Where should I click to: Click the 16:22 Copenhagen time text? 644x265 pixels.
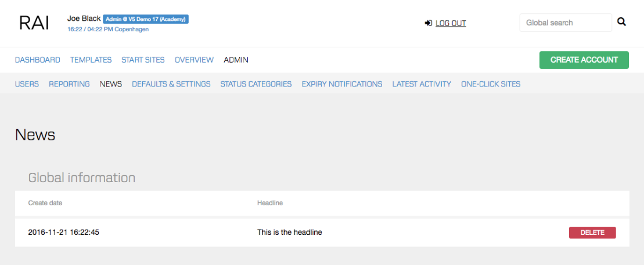point(108,30)
